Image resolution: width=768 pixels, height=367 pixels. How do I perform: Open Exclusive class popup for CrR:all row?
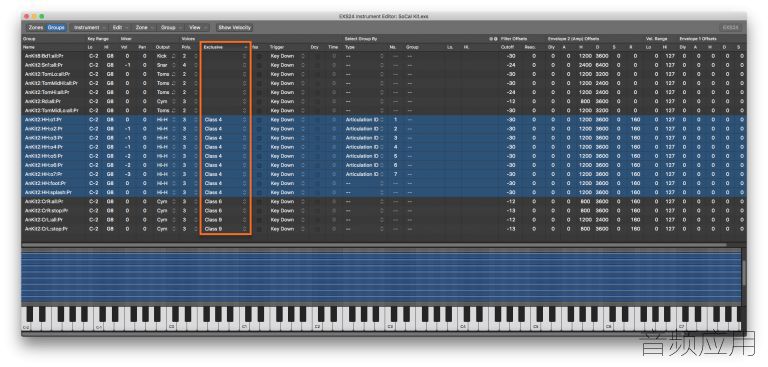(225, 201)
